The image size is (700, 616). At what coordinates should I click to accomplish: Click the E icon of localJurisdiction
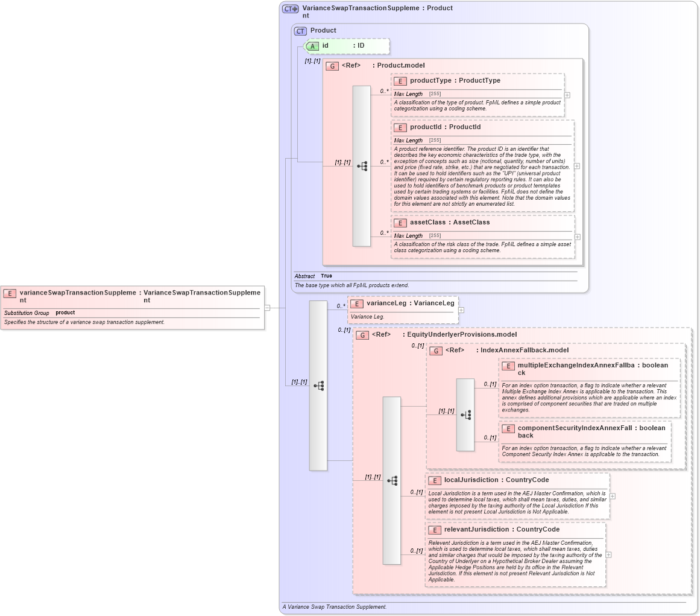pos(434,481)
